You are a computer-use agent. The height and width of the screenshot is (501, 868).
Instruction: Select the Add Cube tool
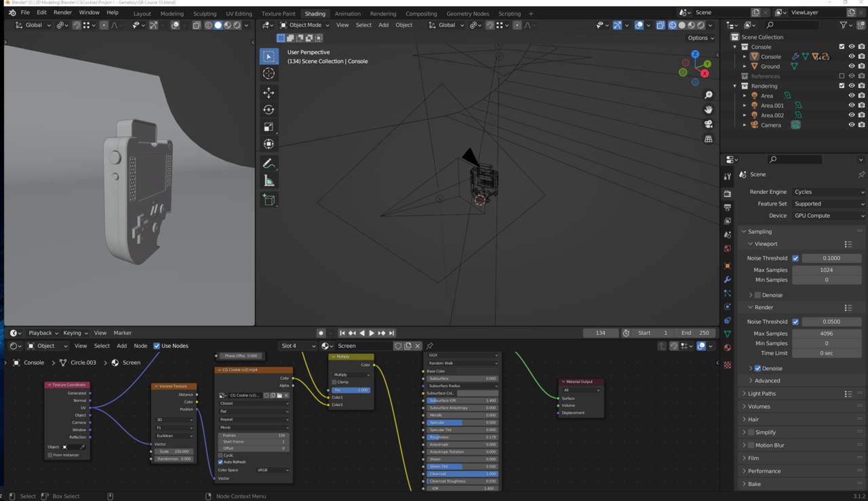pyautogui.click(x=269, y=200)
